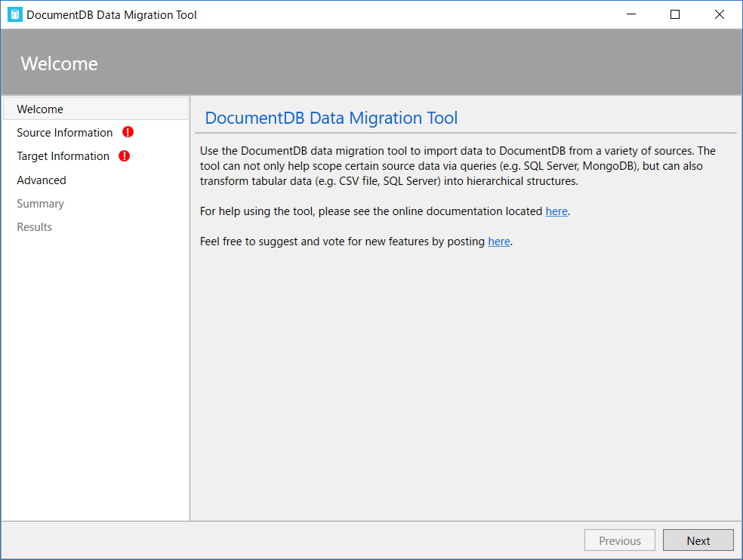This screenshot has width=743, height=560.
Task: Open the Source Information step
Action: (x=65, y=133)
